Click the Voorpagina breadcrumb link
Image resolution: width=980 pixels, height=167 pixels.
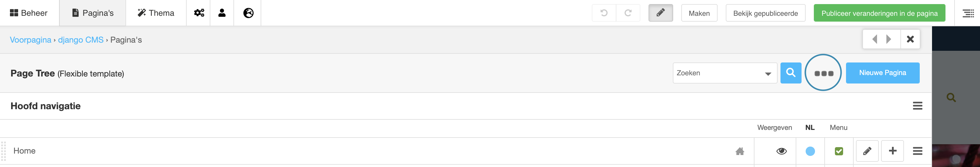pos(30,40)
